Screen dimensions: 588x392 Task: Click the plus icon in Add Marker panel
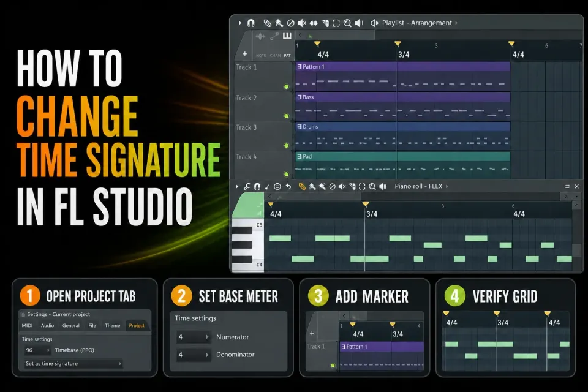pos(312,333)
